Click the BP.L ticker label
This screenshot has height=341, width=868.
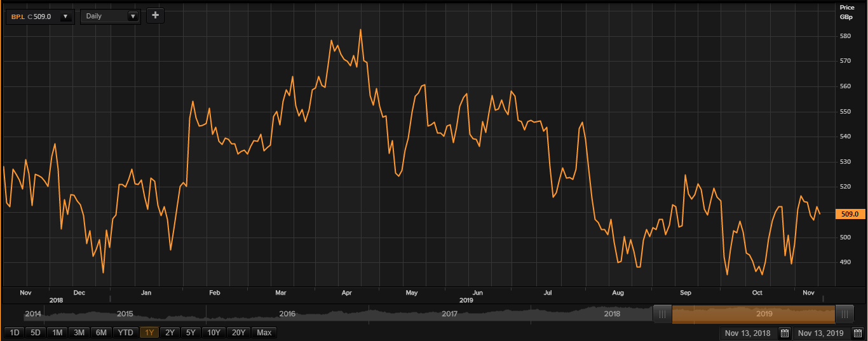click(x=18, y=17)
